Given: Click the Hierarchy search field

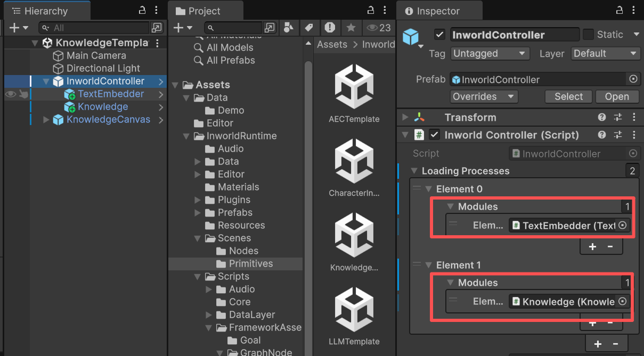Looking at the screenshot, I should click(94, 28).
